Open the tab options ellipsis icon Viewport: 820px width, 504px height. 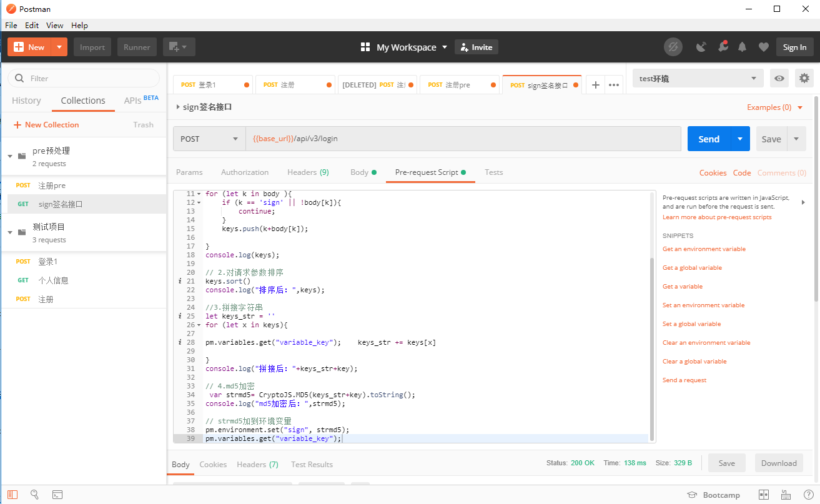click(x=614, y=85)
